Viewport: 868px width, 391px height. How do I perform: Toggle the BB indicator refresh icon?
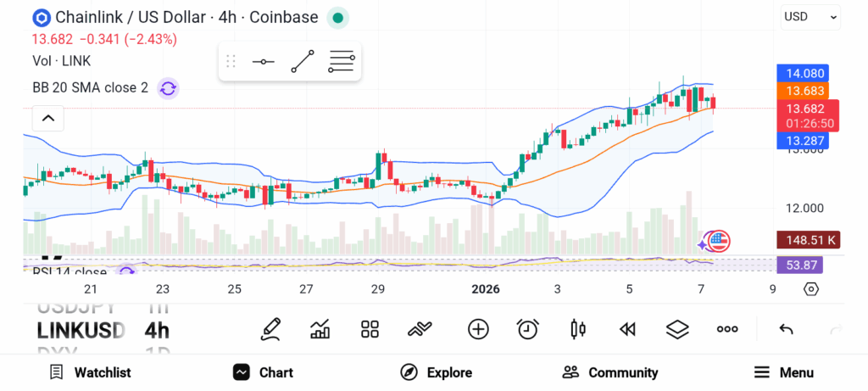pyautogui.click(x=168, y=87)
